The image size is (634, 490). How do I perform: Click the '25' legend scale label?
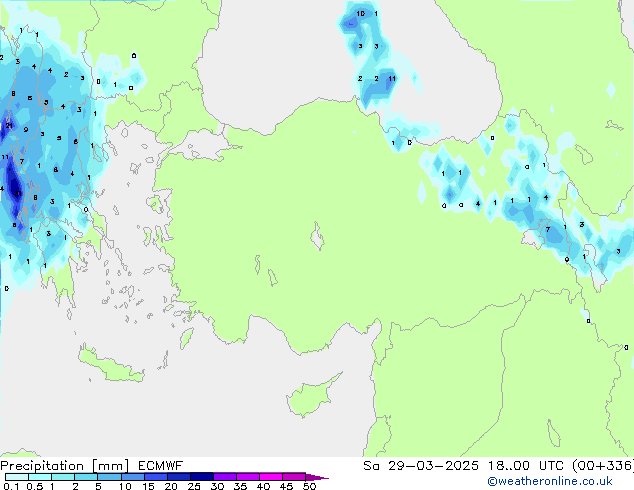pos(194,486)
